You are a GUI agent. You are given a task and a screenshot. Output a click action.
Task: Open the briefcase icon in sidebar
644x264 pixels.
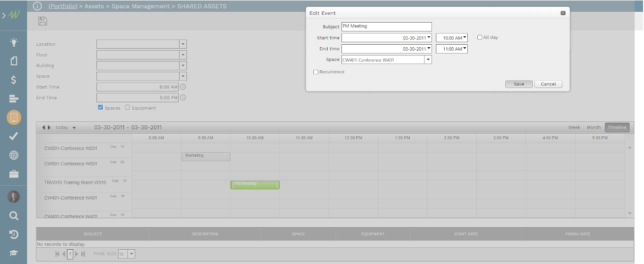(14, 174)
